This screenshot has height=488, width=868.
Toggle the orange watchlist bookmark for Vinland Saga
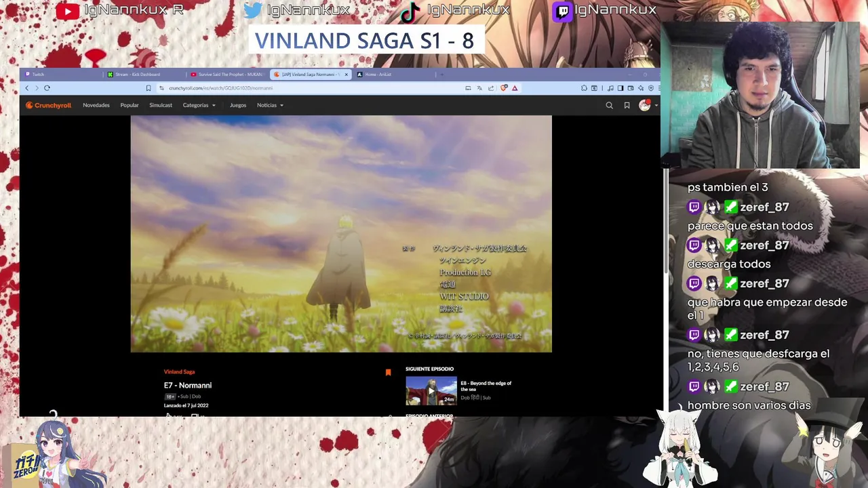coord(388,372)
